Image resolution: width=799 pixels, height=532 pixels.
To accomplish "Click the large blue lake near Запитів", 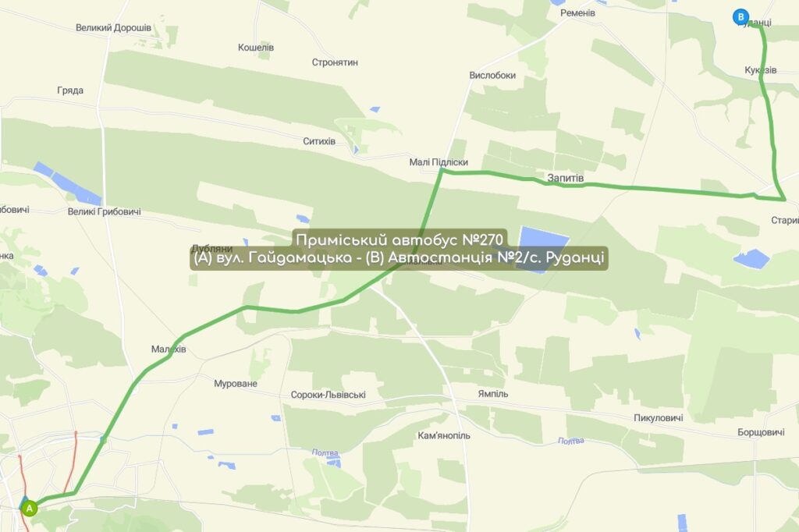I will coord(543,249).
